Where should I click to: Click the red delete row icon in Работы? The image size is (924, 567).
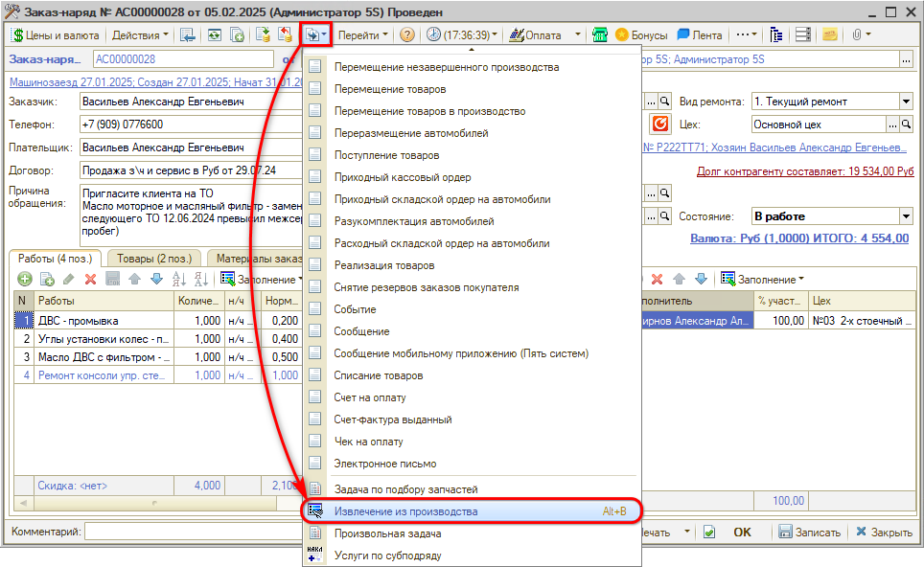[x=90, y=279]
